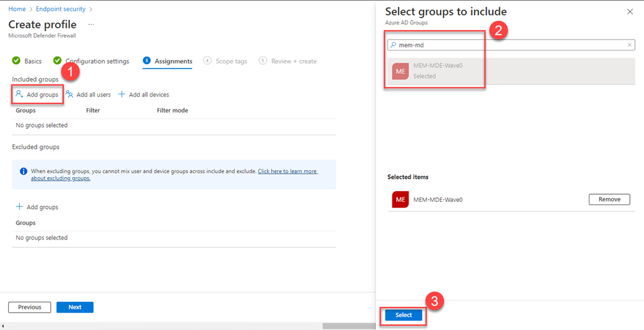The width and height of the screenshot is (644, 330).
Task: Click Add all devices
Action: [144, 94]
